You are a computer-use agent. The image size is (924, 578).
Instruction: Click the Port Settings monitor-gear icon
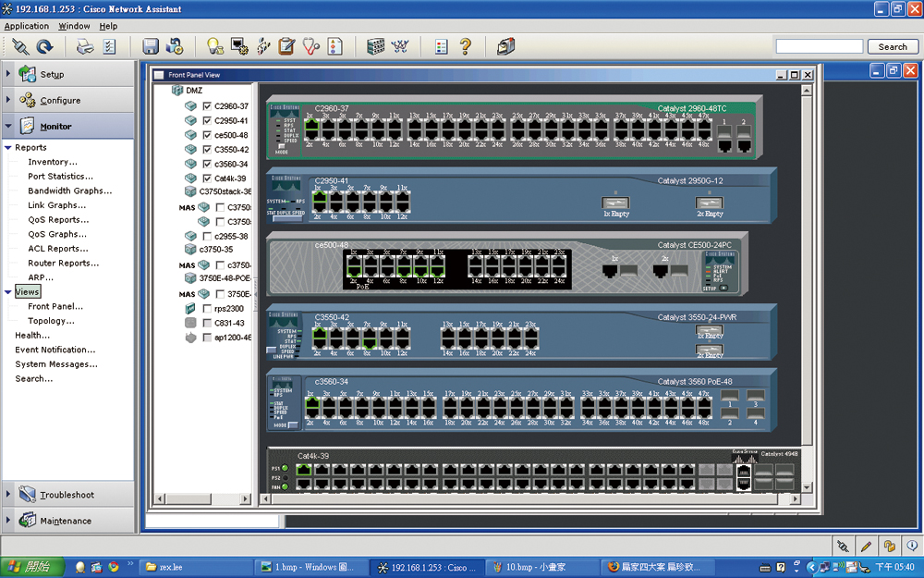239,46
